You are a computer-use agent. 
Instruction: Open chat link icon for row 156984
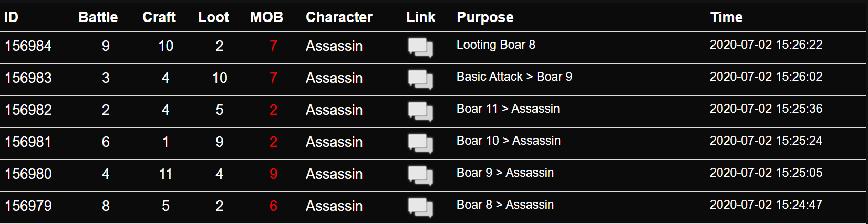[420, 47]
